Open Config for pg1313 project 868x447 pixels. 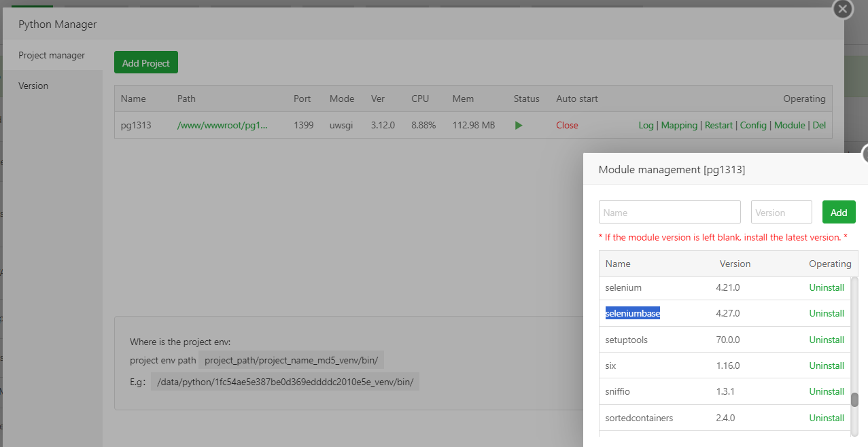(x=753, y=126)
